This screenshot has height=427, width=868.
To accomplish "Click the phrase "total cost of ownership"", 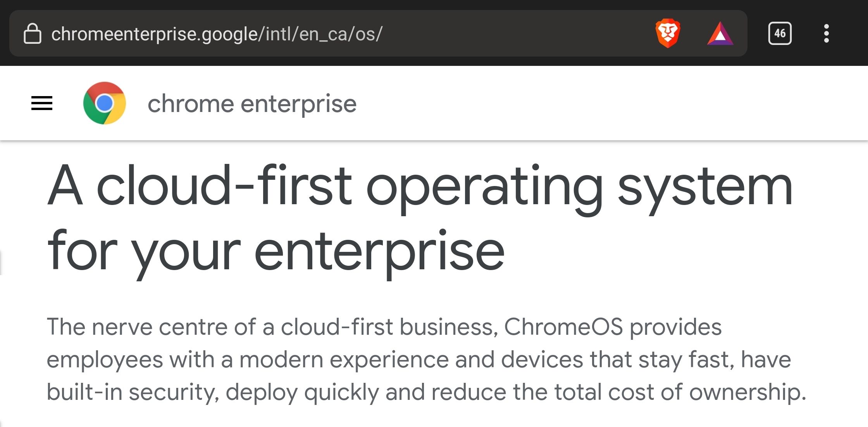I will coord(680,392).
